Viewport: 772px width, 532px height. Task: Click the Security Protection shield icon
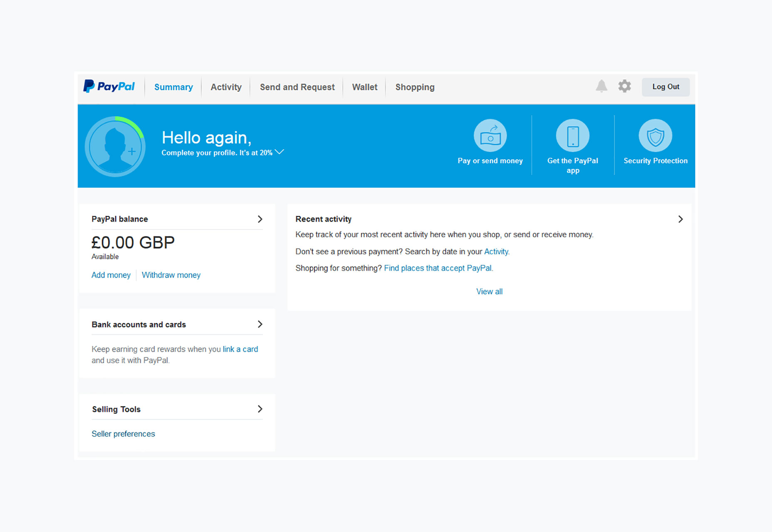pyautogui.click(x=655, y=135)
